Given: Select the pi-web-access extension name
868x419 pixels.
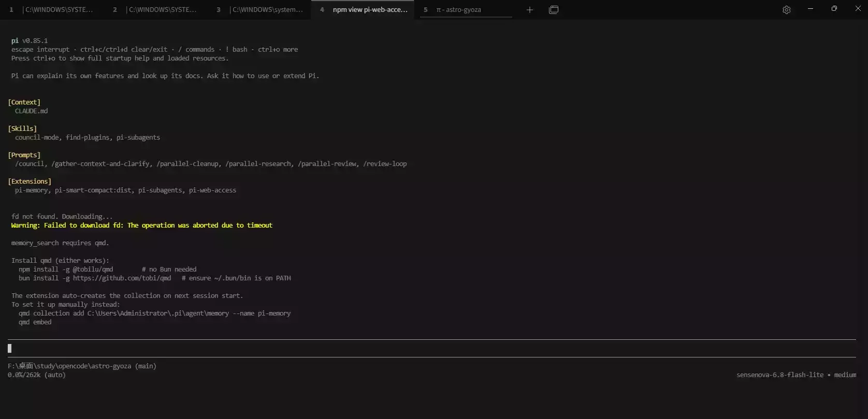Looking at the screenshot, I should tap(213, 190).
